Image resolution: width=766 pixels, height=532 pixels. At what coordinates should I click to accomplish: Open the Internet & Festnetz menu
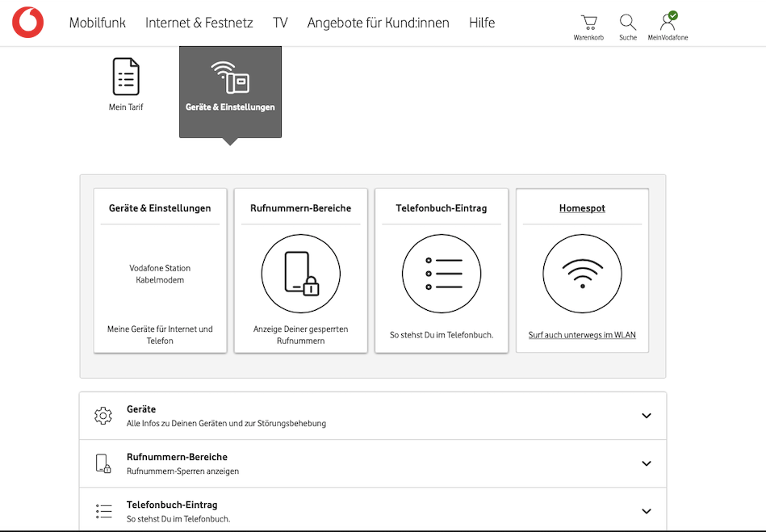199,23
